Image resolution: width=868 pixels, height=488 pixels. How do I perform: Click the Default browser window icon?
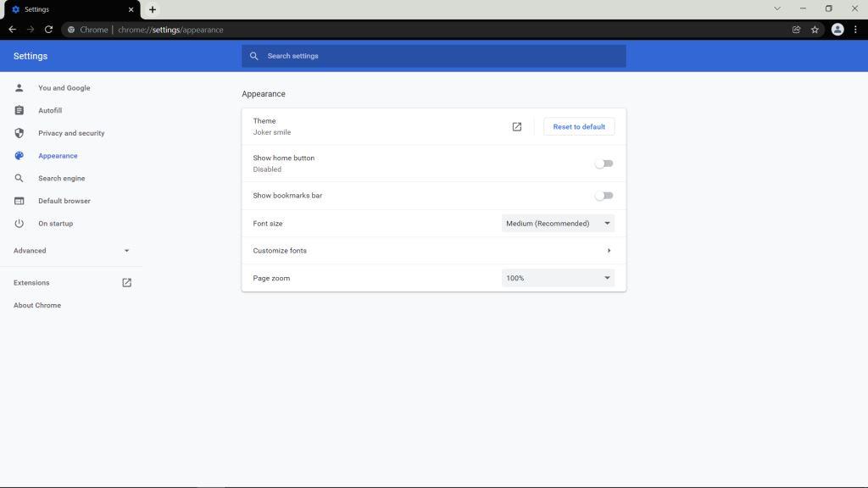[19, 201]
